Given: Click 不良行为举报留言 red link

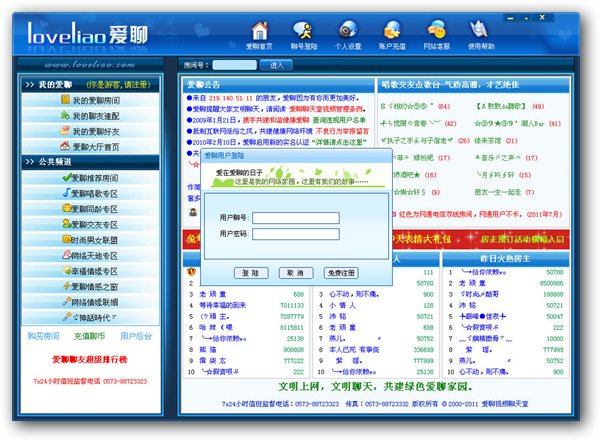Looking at the screenshot, I should coord(342,131).
